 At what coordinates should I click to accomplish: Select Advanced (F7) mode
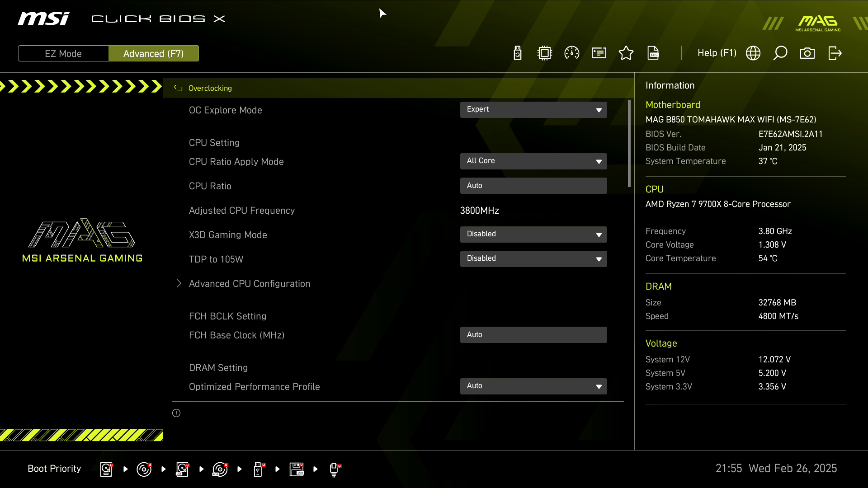[153, 53]
